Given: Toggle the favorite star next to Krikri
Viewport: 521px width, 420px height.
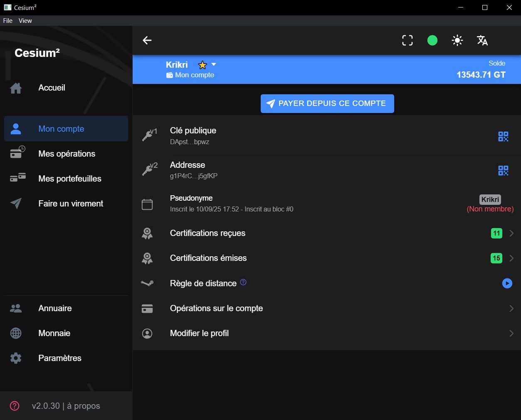Looking at the screenshot, I should [x=202, y=65].
